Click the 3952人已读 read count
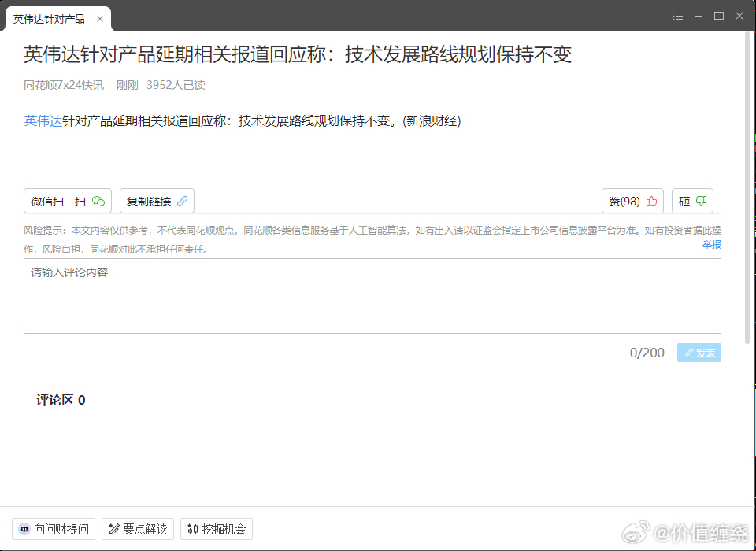Image resolution: width=756 pixels, height=551 pixels. coord(176,85)
